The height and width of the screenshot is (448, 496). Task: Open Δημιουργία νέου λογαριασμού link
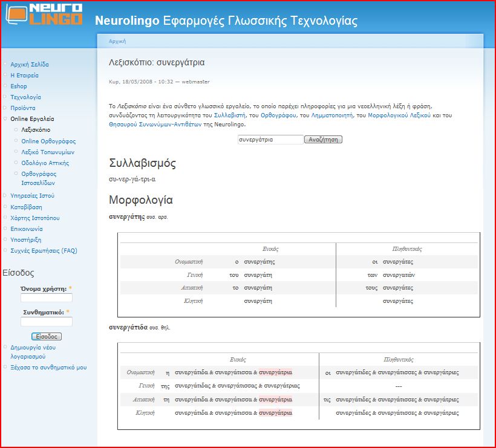click(33, 352)
